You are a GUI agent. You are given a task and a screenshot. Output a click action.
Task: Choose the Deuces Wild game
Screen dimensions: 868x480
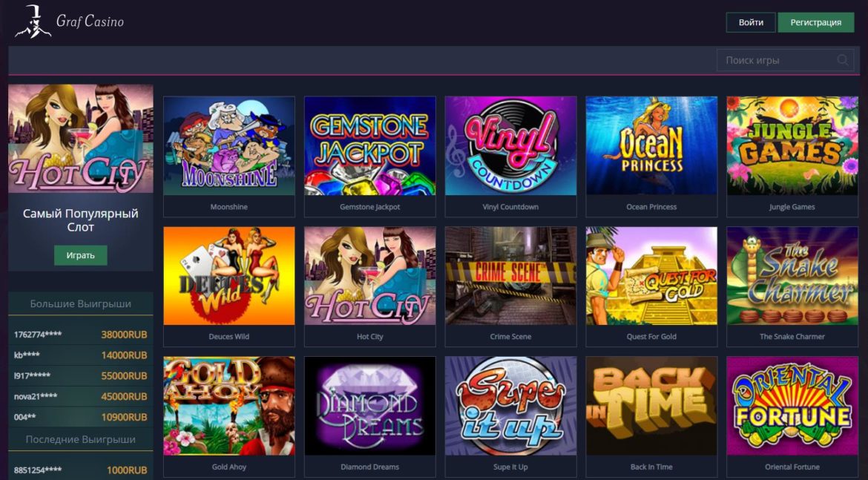(229, 276)
